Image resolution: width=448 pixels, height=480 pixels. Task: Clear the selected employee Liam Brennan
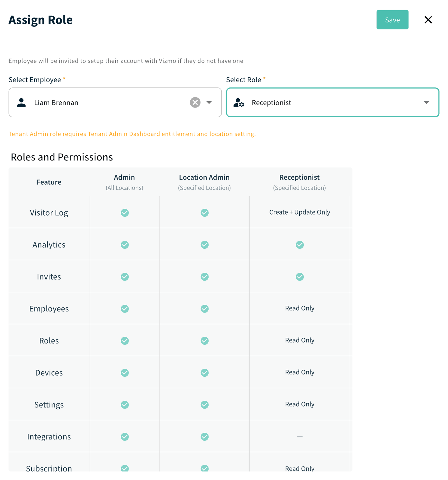[x=195, y=102]
